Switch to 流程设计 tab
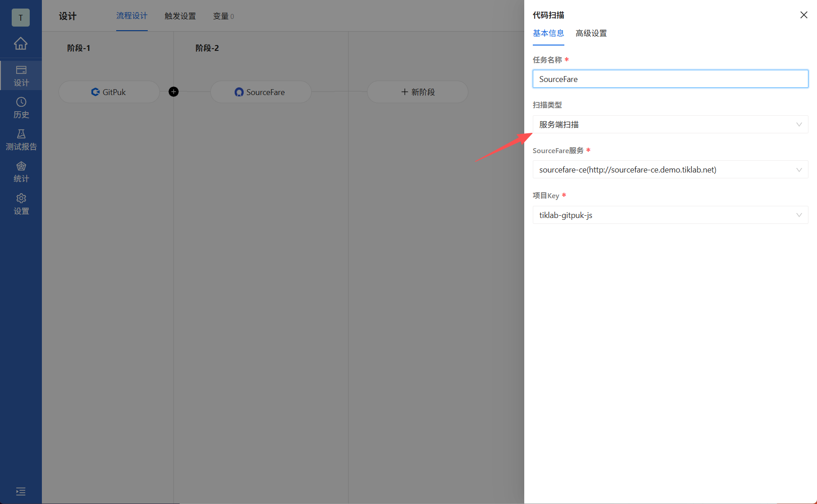This screenshot has width=817, height=504. tap(132, 16)
